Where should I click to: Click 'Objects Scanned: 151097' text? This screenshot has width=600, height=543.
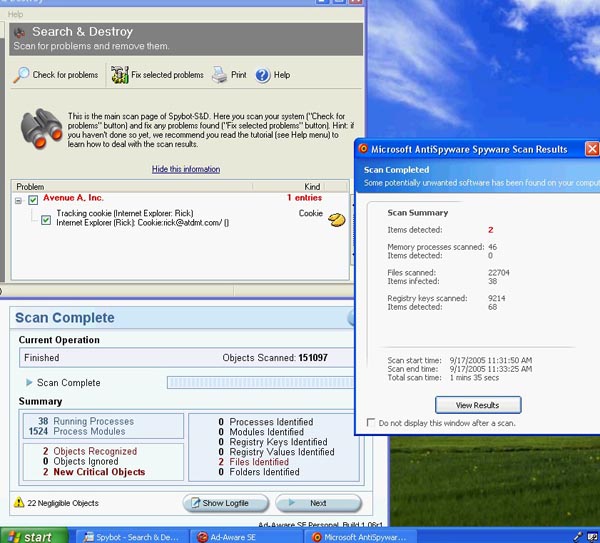(275, 358)
